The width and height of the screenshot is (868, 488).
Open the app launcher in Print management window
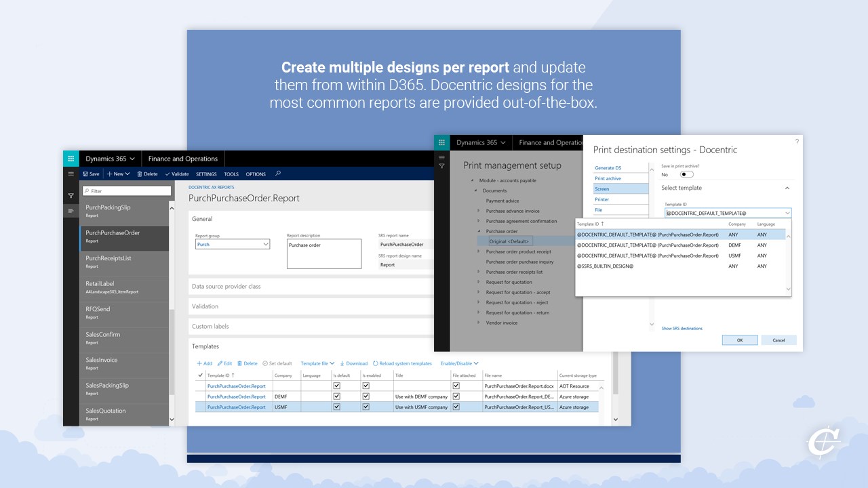tap(441, 142)
